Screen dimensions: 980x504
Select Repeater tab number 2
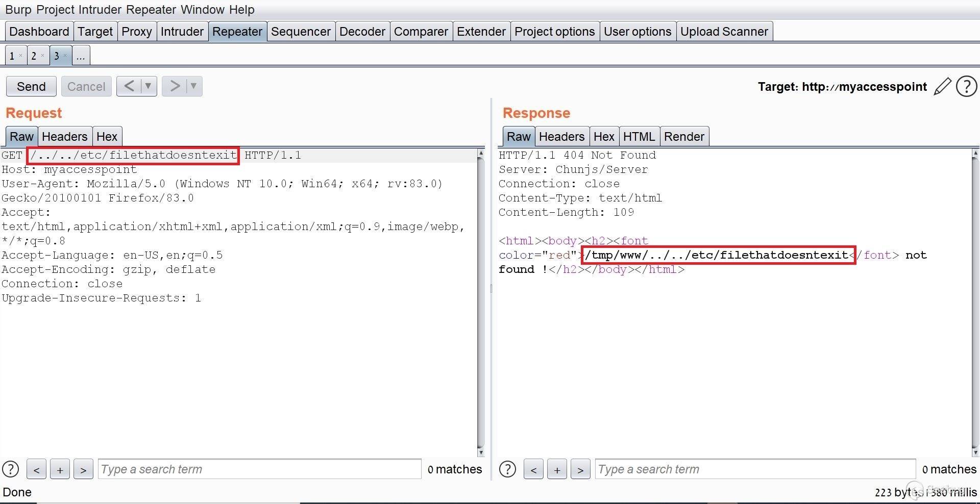[x=34, y=56]
